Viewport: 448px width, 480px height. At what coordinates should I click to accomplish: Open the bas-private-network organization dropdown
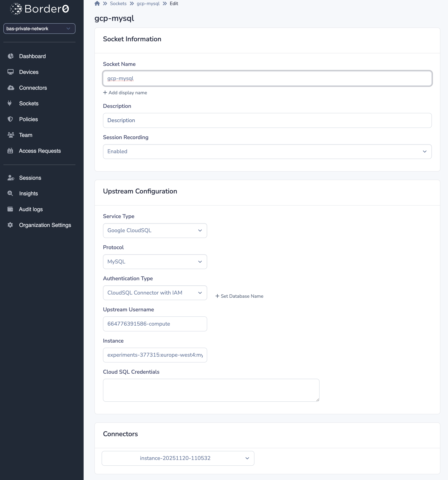(39, 29)
